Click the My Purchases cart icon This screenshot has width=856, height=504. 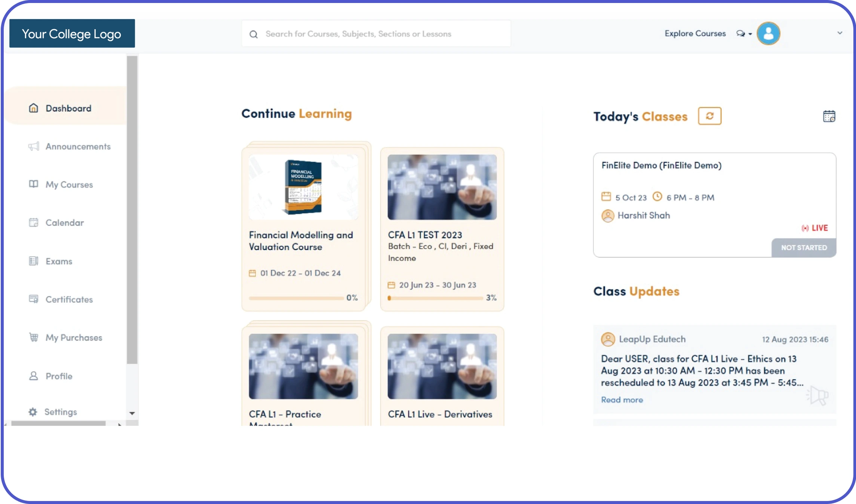click(x=34, y=337)
